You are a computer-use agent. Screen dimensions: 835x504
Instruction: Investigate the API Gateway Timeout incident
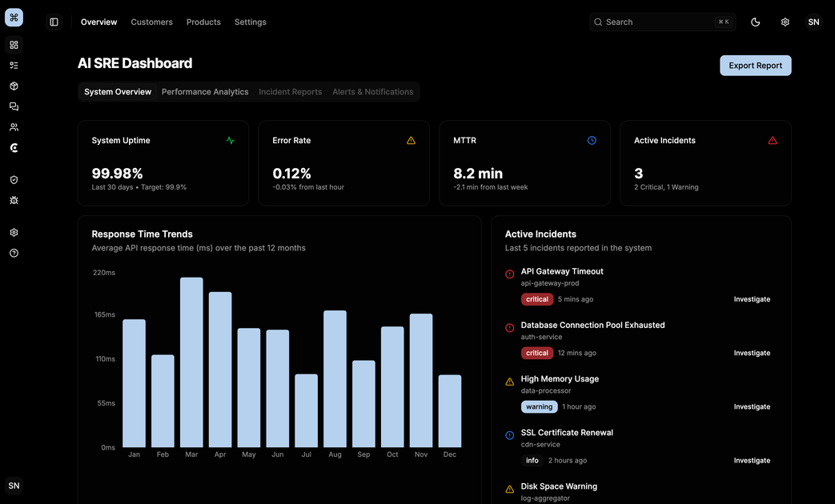(x=752, y=299)
